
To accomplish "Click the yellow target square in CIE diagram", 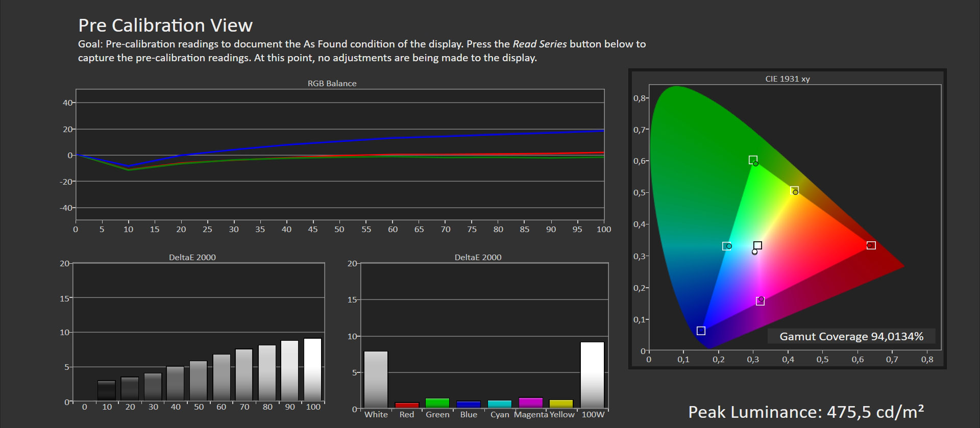I will tap(794, 190).
